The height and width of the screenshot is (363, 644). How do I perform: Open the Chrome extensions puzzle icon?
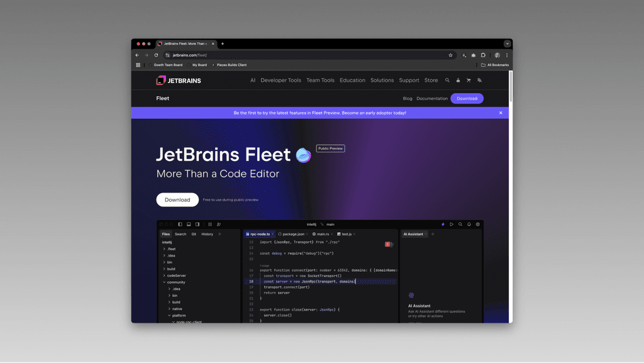483,55
